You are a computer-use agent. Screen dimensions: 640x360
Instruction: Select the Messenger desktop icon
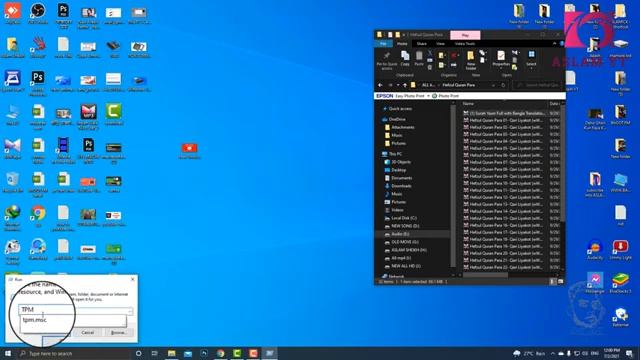[595, 283]
